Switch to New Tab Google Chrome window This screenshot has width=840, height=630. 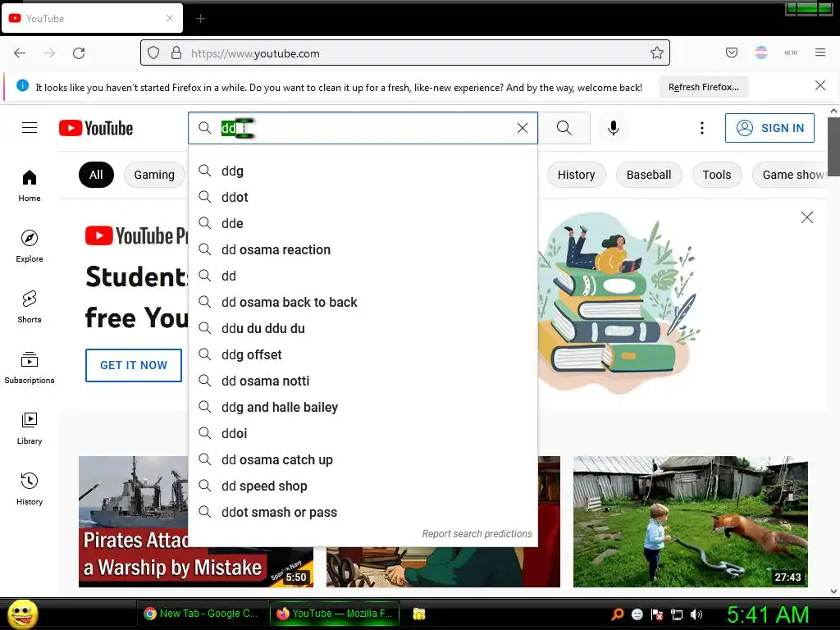coord(200,614)
